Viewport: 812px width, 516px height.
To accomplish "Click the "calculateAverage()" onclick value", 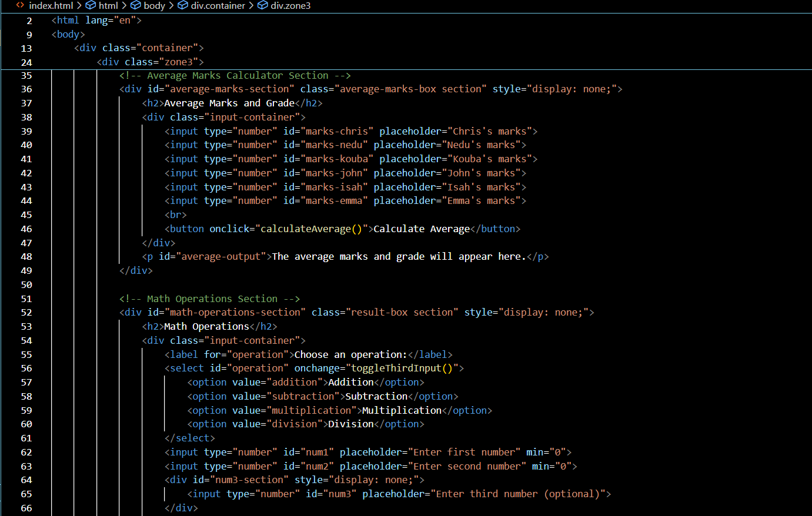I will pos(312,229).
